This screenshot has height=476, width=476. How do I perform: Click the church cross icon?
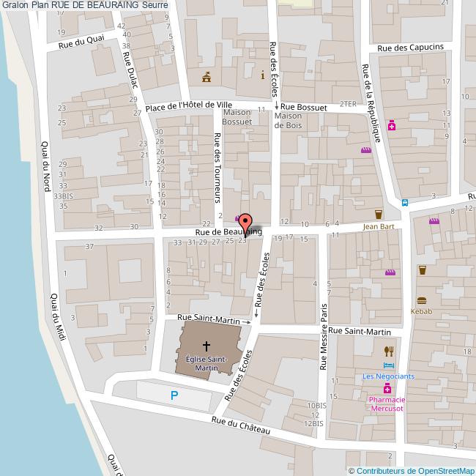[x=207, y=346]
